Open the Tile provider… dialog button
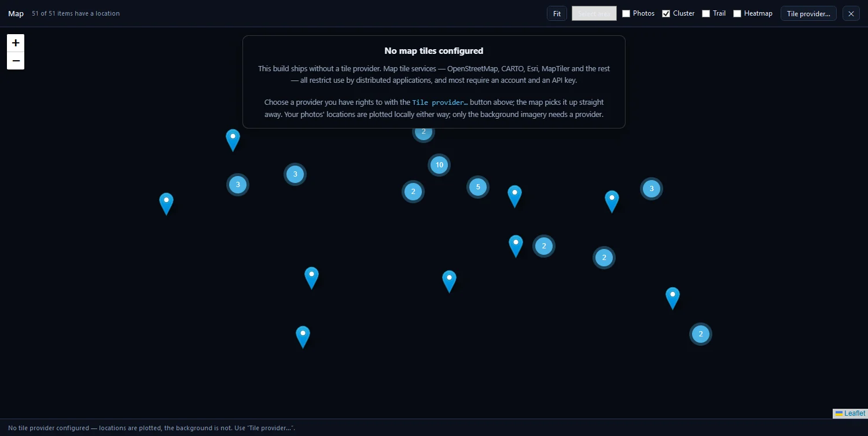868x436 pixels. pyautogui.click(x=808, y=13)
